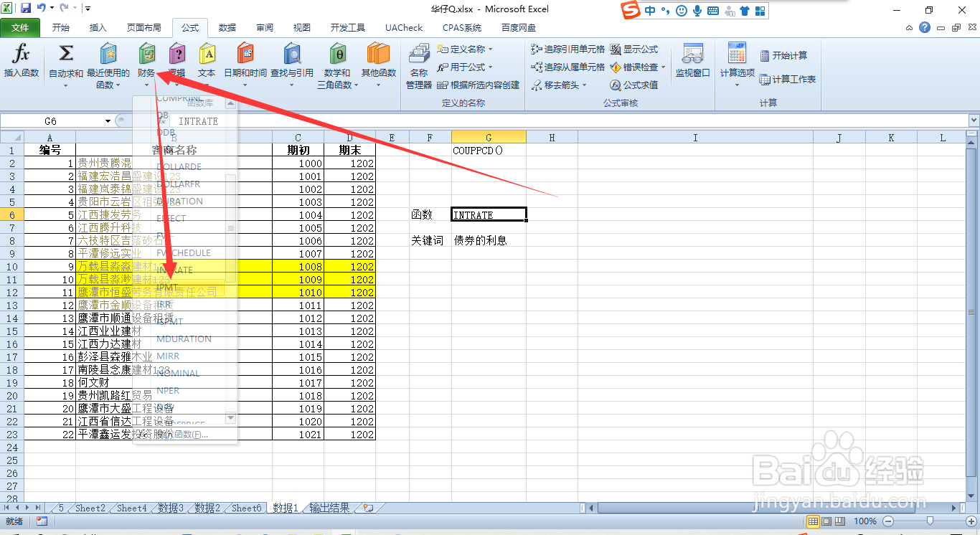This screenshot has height=535, width=980.
Task: Open Lookup and Reference (查找与引用) functions
Action: (x=292, y=65)
